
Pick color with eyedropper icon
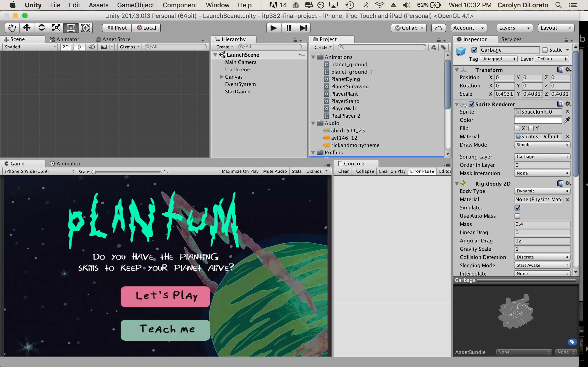coord(567,120)
